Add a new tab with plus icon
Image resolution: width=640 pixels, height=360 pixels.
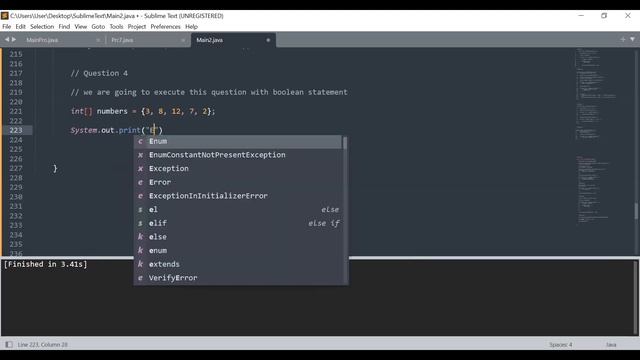(x=623, y=39)
